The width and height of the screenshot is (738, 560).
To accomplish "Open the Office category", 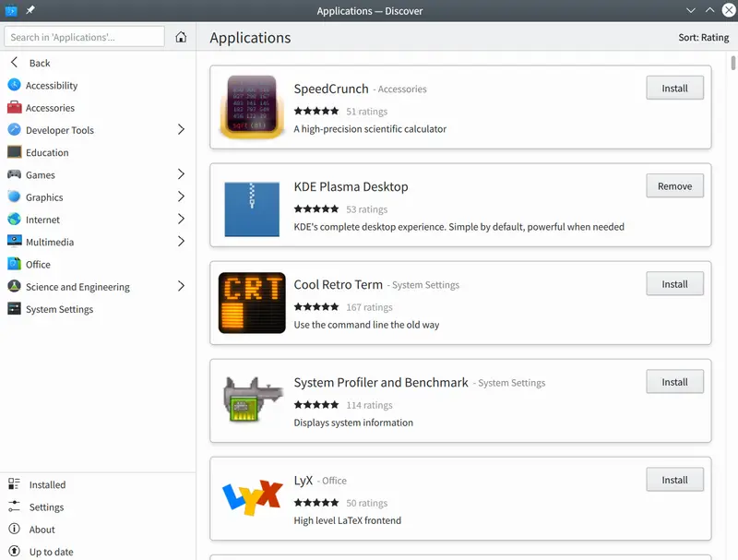I will tap(98, 264).
